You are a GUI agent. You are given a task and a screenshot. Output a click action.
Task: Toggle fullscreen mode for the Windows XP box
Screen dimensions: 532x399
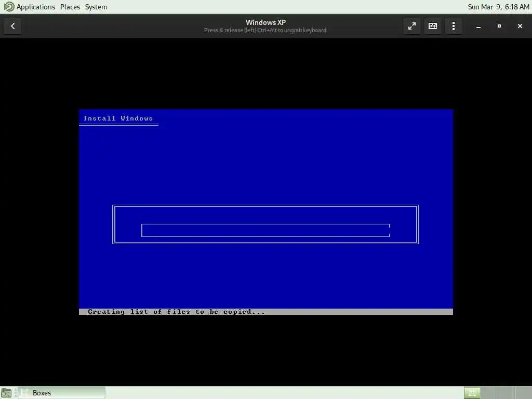pos(411,26)
